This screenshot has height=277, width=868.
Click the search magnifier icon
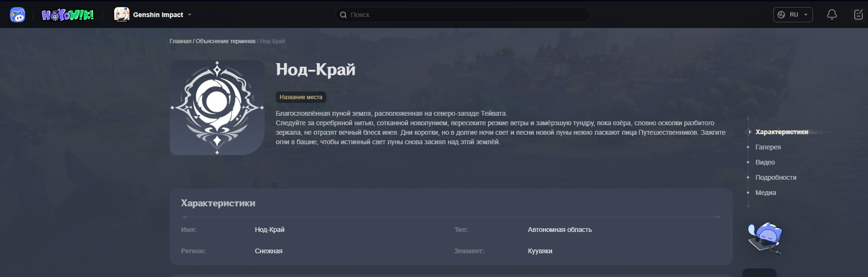[343, 15]
